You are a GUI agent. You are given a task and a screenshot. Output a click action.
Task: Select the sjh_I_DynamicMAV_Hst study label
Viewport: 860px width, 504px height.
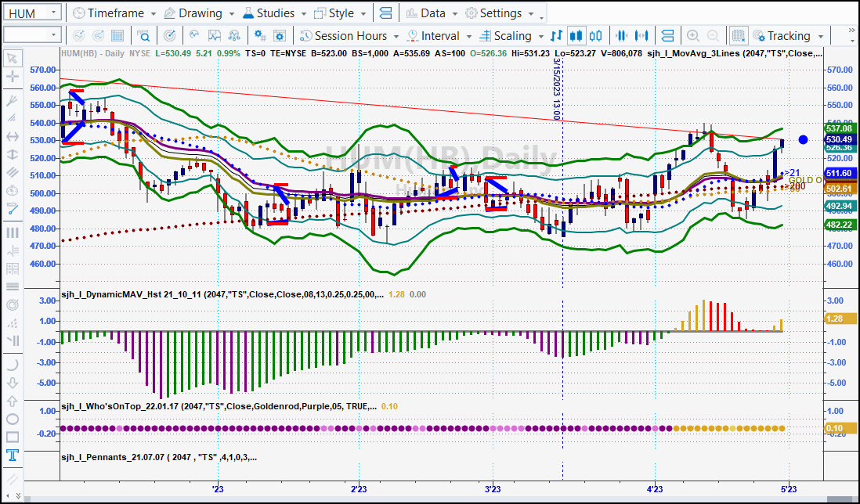pos(222,294)
